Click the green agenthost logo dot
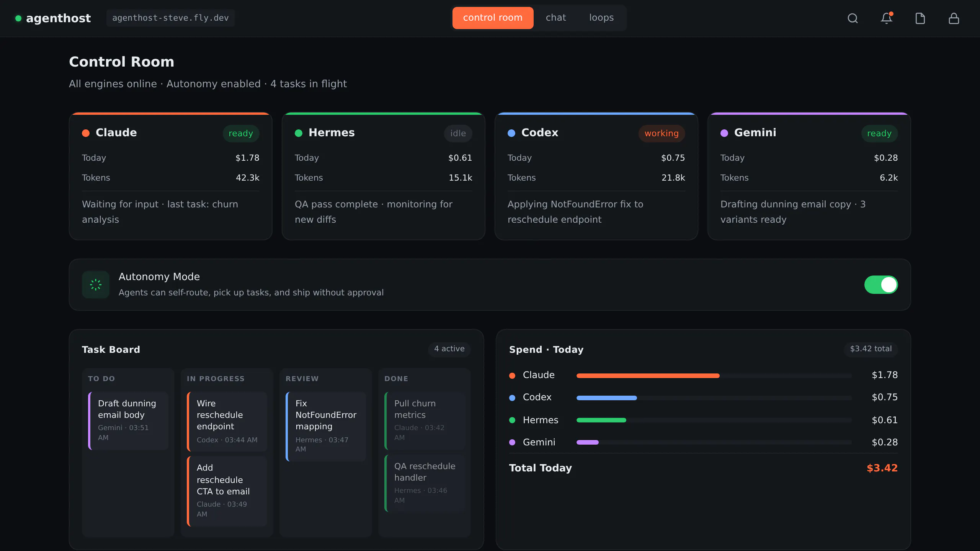Image resolution: width=980 pixels, height=551 pixels. pos(18,18)
